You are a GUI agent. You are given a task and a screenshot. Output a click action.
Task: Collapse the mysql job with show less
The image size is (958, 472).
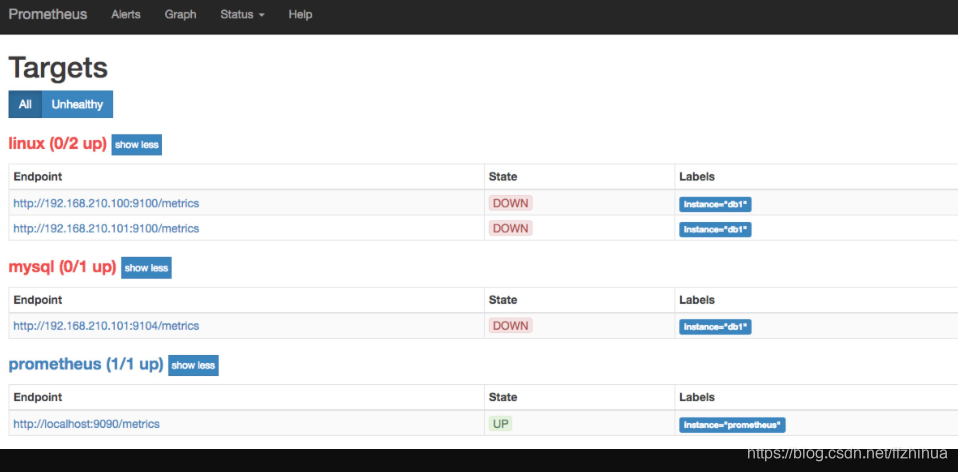[x=146, y=267]
